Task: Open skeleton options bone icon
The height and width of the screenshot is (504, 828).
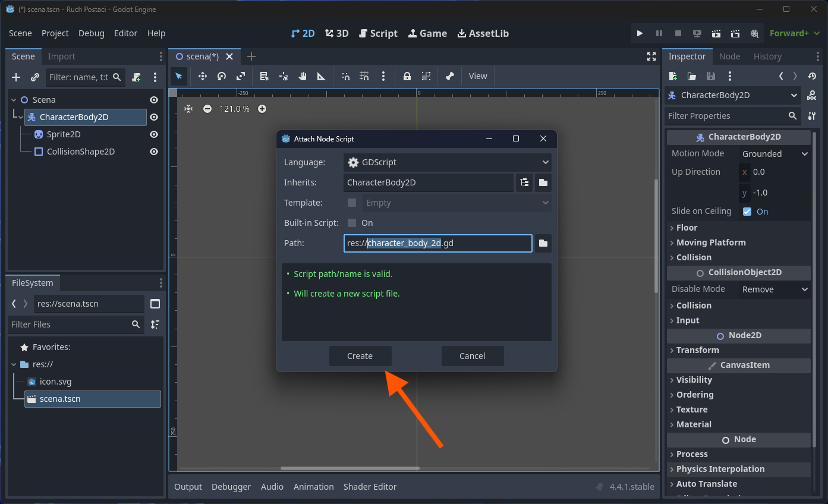Action: coord(450,76)
